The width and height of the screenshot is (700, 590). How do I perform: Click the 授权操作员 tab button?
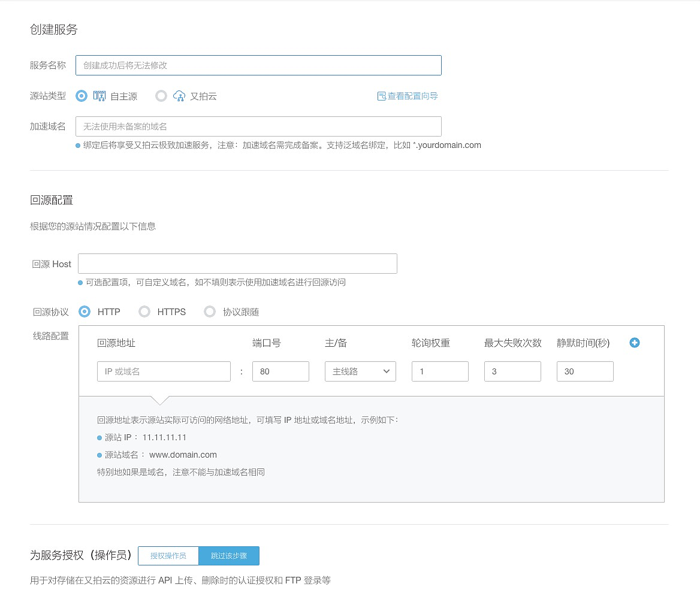pyautogui.click(x=168, y=556)
